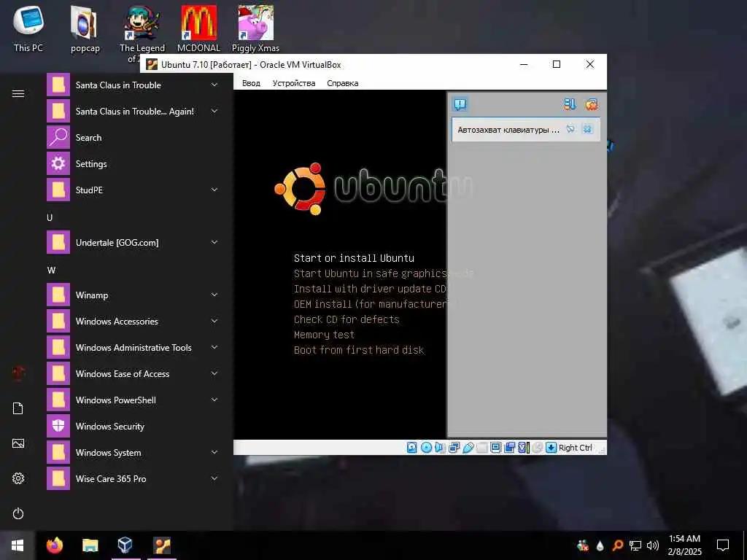Expand the StudPE folder chevron
747x560 pixels.
(214, 190)
